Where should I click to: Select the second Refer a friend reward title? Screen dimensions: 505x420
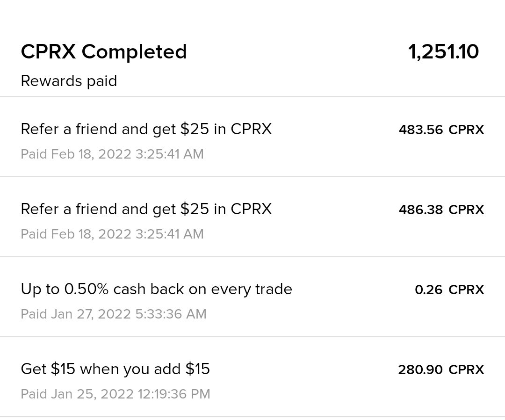coord(146,209)
